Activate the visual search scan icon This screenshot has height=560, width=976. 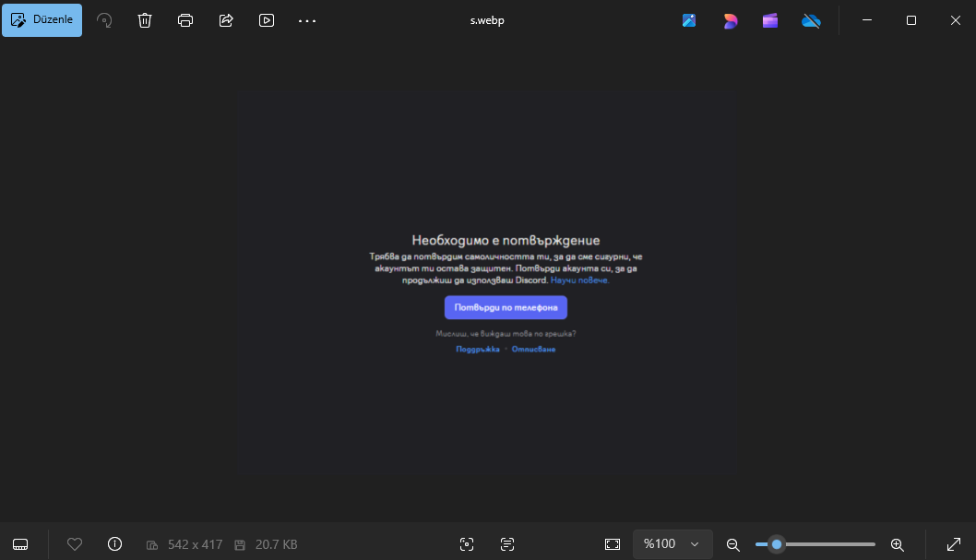[467, 544]
